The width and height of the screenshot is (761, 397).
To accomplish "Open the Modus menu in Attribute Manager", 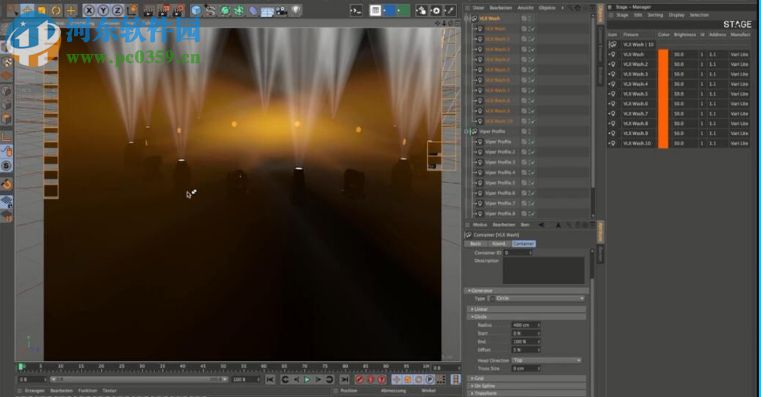I will 480,225.
